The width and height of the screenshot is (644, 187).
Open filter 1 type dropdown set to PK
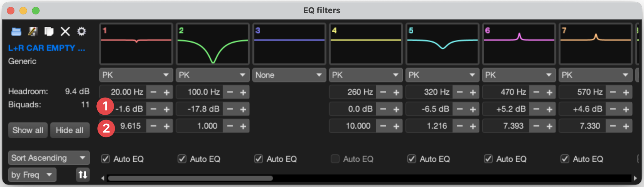point(136,75)
